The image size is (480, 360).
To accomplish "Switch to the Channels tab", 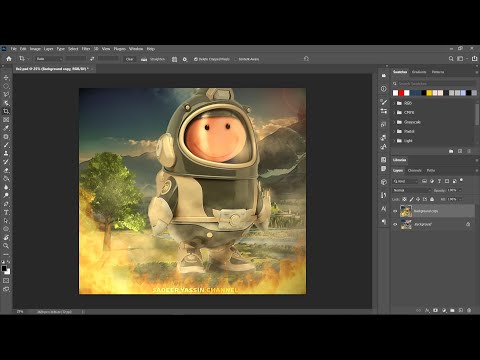I will pyautogui.click(x=415, y=170).
